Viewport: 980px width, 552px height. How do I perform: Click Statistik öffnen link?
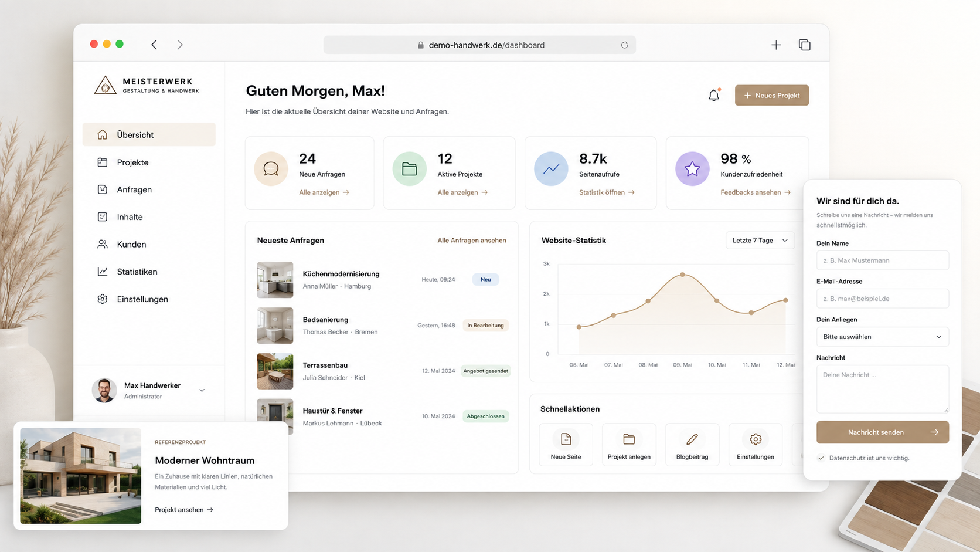pyautogui.click(x=607, y=192)
